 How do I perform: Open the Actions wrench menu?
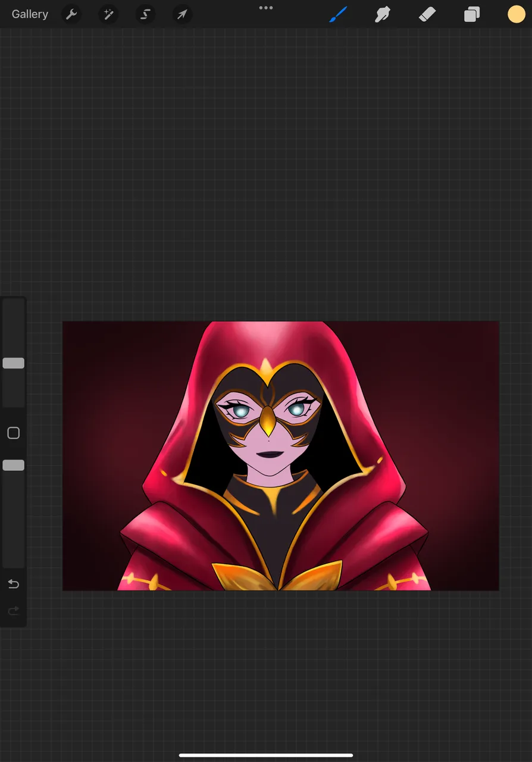point(71,14)
